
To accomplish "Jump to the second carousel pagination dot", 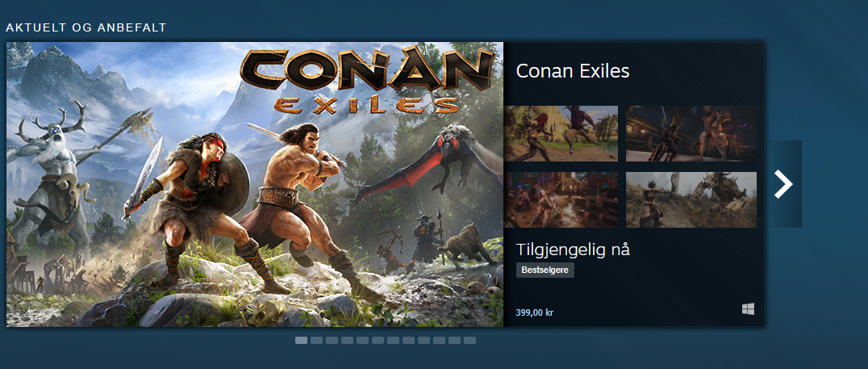I will pos(316,341).
